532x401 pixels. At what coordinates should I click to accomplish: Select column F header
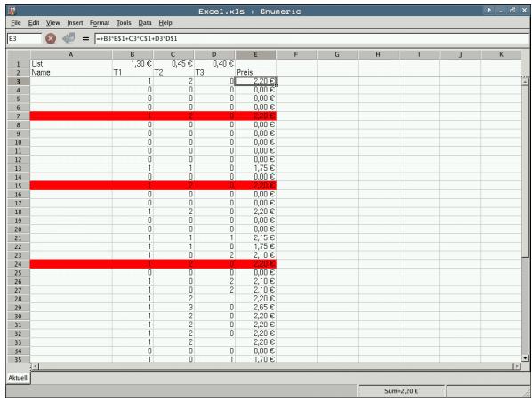(296, 54)
